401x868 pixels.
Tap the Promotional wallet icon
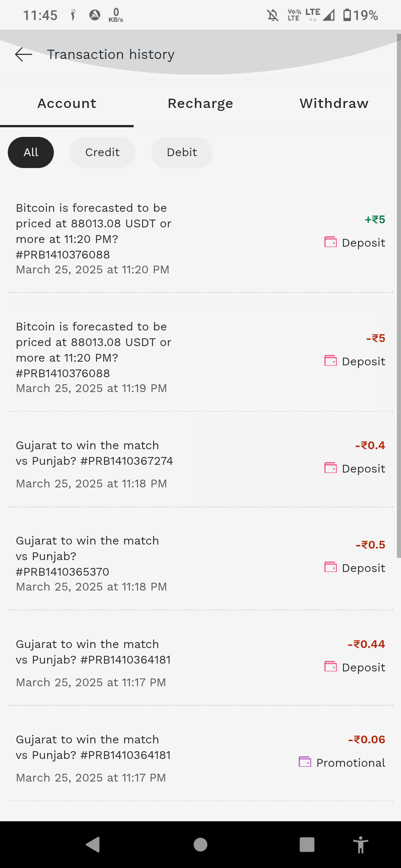pyautogui.click(x=305, y=762)
